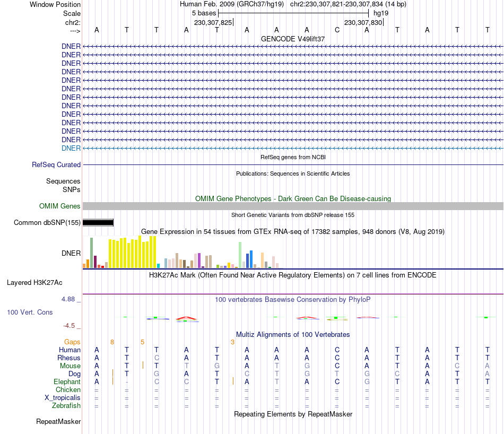Click the -4.5 PhyloP lower value

tap(69, 326)
